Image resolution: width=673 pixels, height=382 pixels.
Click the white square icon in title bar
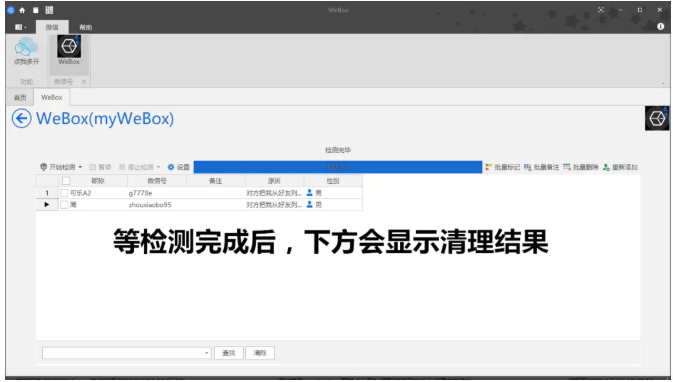pos(36,10)
